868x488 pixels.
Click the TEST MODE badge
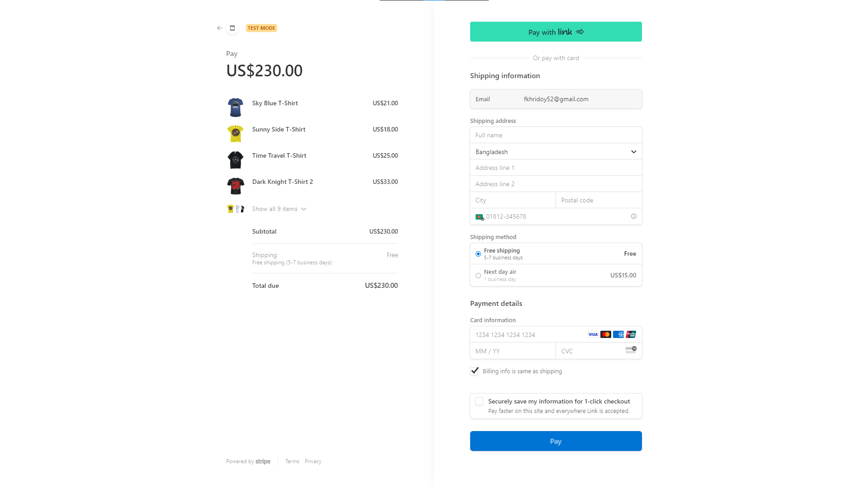click(x=261, y=28)
